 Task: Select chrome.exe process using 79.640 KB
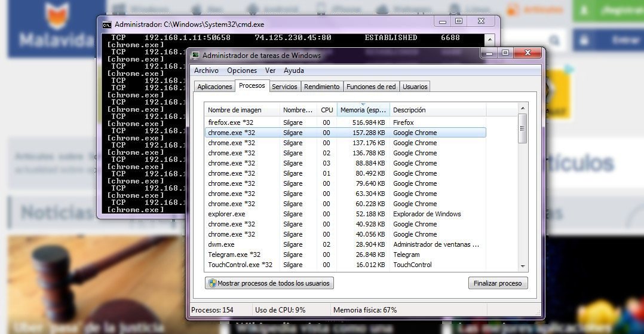(345, 183)
